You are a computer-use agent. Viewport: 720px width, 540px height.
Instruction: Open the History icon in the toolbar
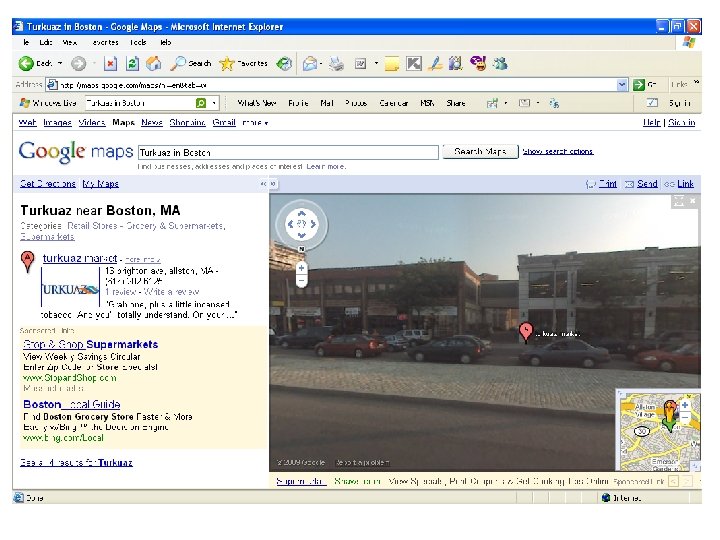pos(284,63)
